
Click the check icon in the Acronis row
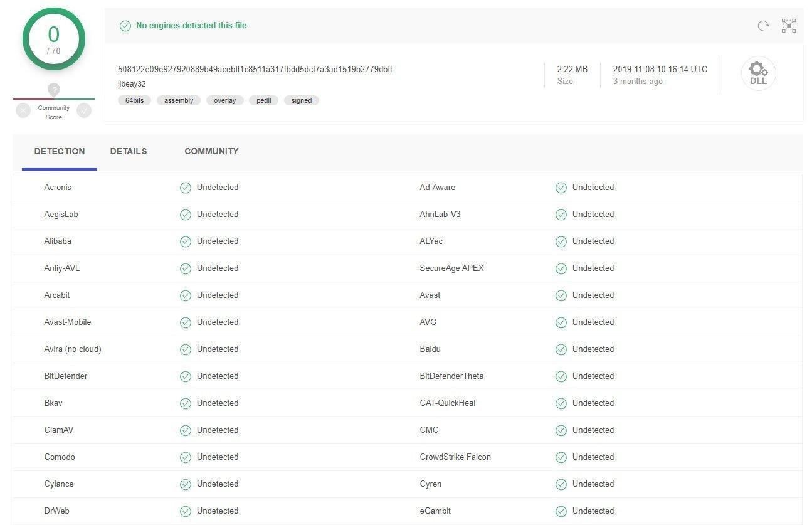(x=186, y=188)
